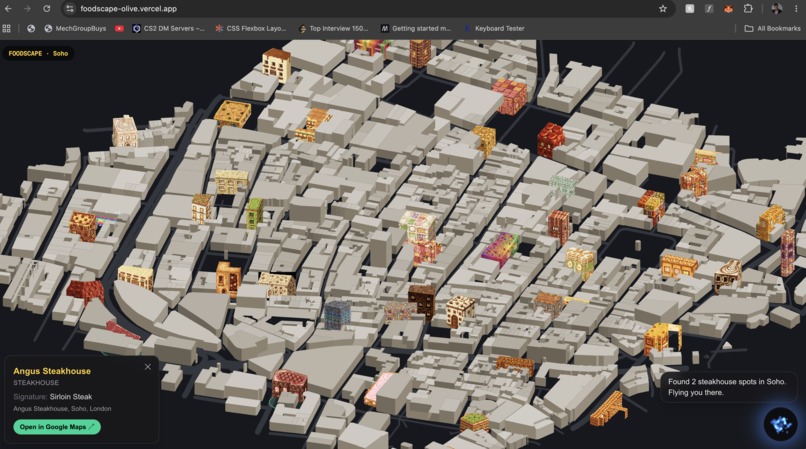The height and width of the screenshot is (449, 806).
Task: Click the 'Sirloin Steak' signature text
Action: [x=71, y=397]
